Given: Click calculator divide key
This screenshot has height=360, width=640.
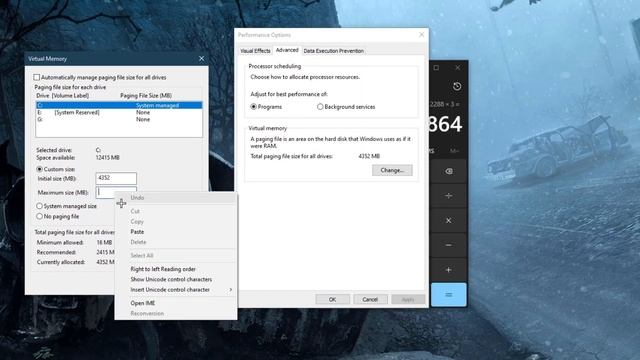Looking at the screenshot, I should pos(449,196).
